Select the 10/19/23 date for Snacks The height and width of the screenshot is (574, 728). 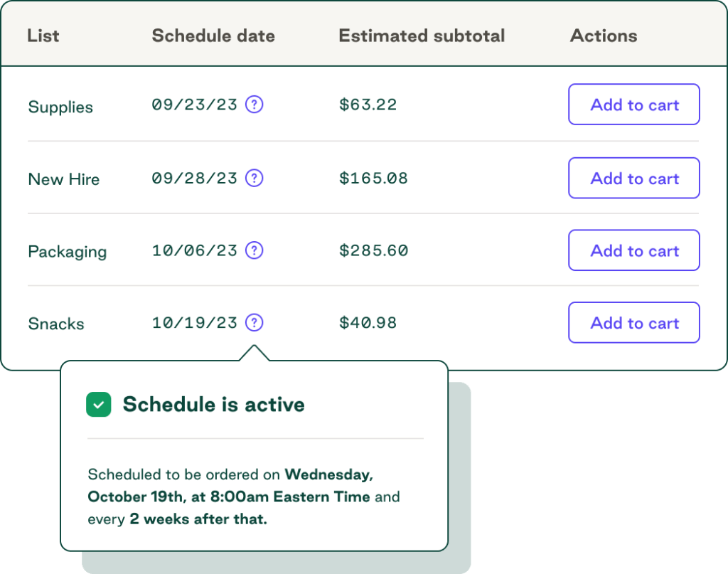pos(196,322)
